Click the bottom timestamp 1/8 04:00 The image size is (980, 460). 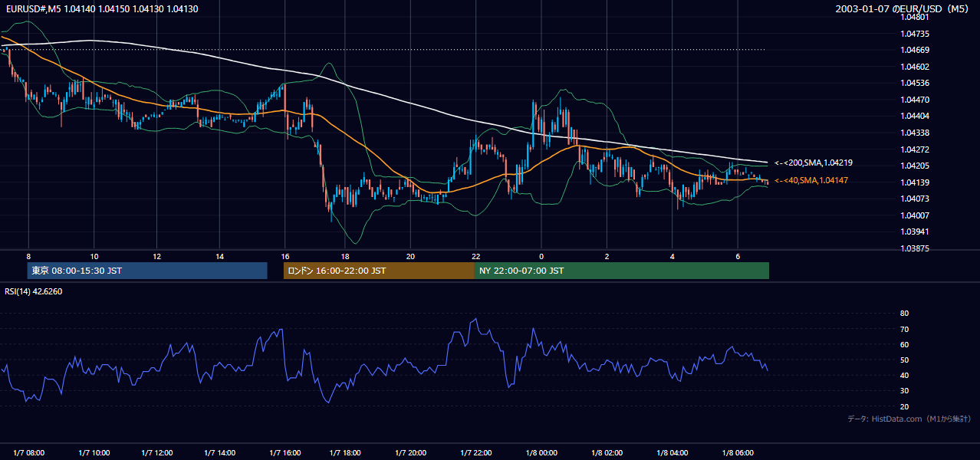coord(673,452)
